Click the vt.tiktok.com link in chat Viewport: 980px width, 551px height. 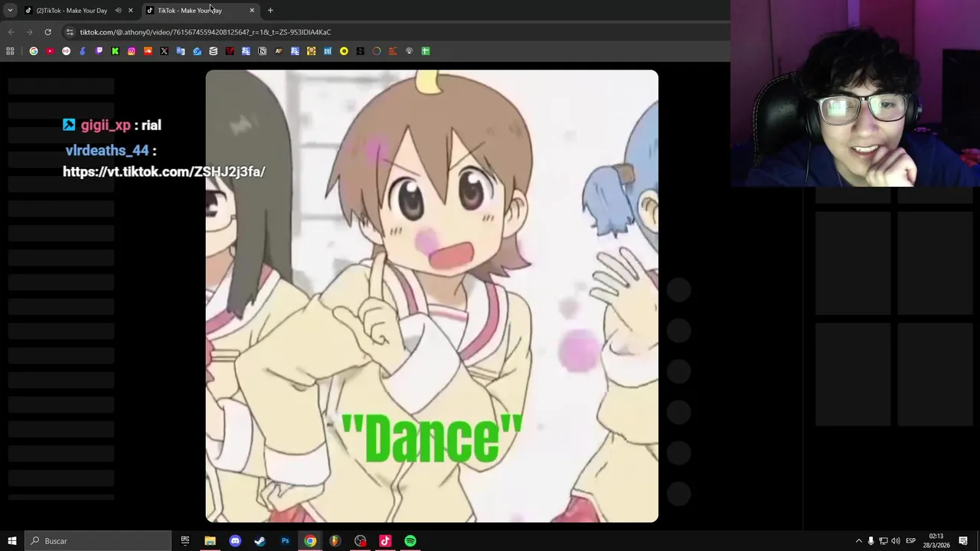pos(164,171)
